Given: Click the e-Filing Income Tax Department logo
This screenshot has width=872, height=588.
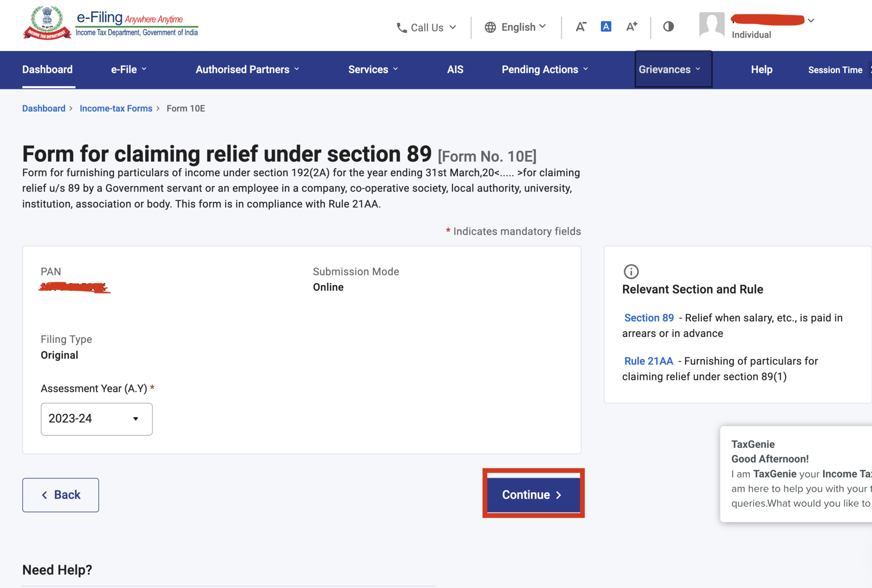Looking at the screenshot, I should pyautogui.click(x=110, y=23).
